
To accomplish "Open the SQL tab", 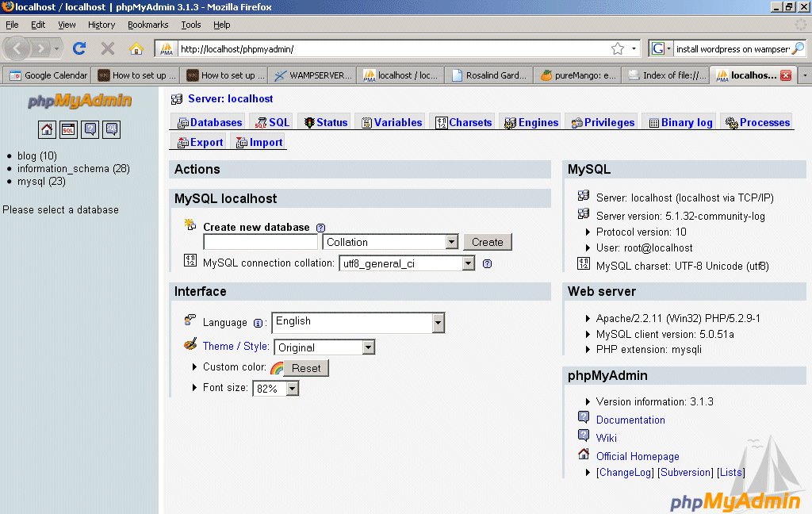I will point(272,122).
